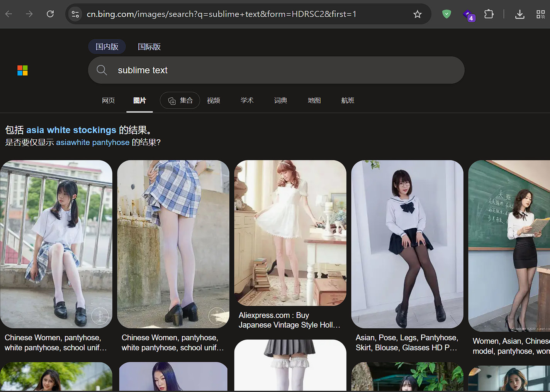
Task: Open the 视频 tab
Action: click(x=213, y=100)
